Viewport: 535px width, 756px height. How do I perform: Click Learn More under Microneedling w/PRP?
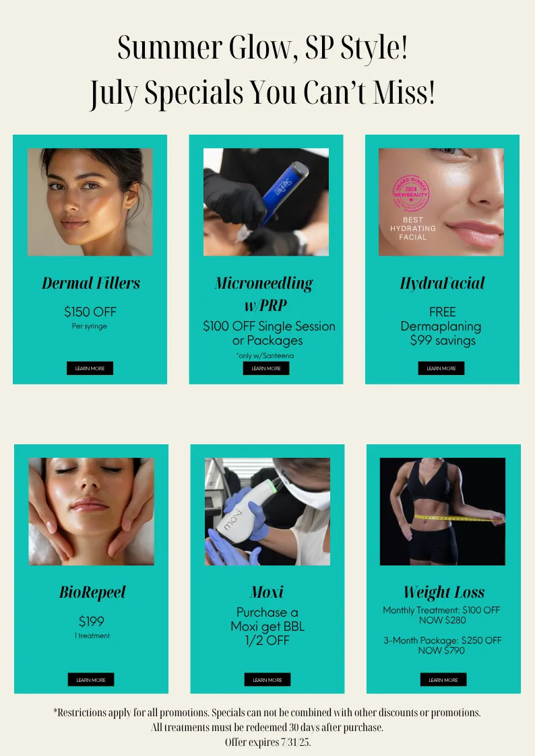(x=265, y=368)
